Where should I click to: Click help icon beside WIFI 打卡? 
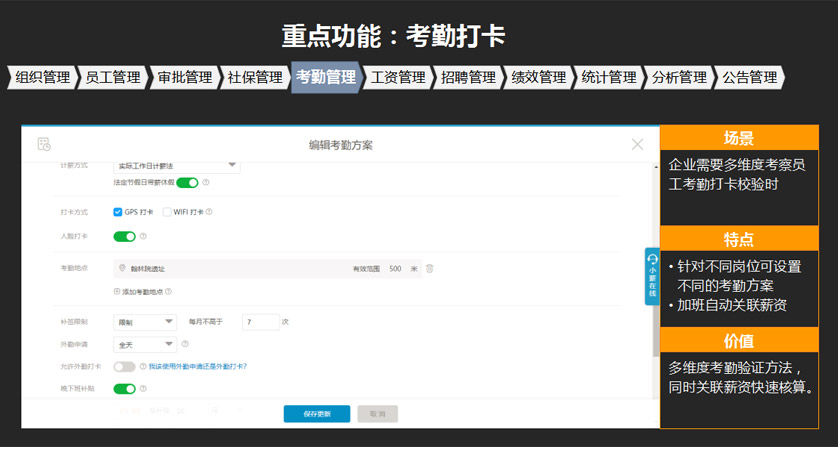[209, 212]
